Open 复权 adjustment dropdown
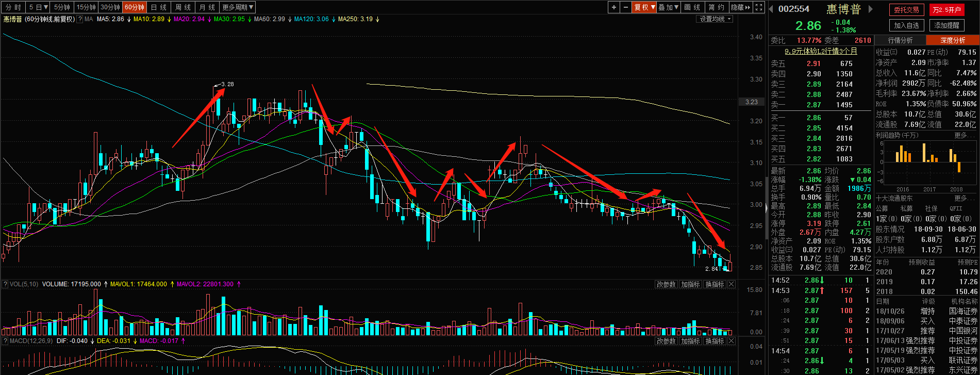 coord(644,7)
